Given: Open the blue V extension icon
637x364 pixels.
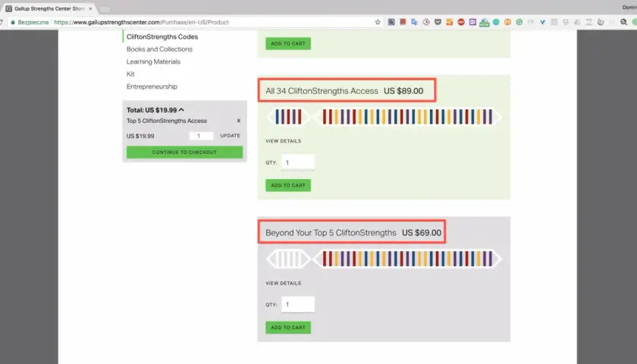Looking at the screenshot, I should click(542, 22).
